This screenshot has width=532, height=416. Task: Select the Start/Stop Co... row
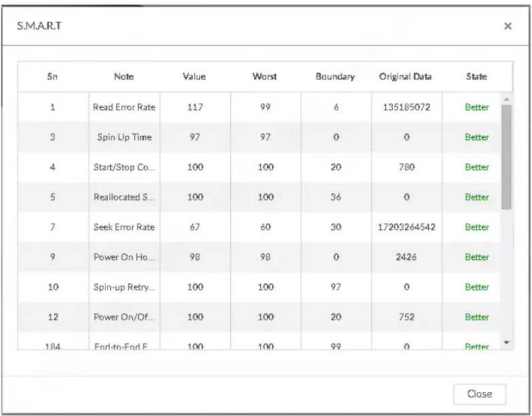click(259, 167)
